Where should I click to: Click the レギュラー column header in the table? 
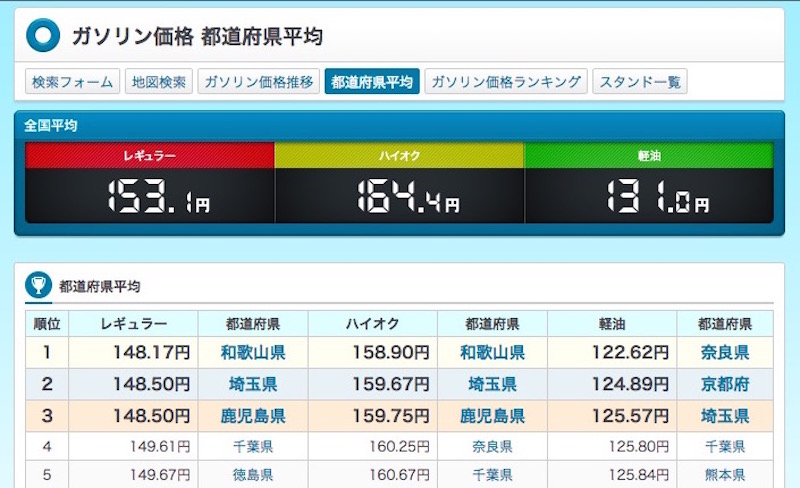134,324
